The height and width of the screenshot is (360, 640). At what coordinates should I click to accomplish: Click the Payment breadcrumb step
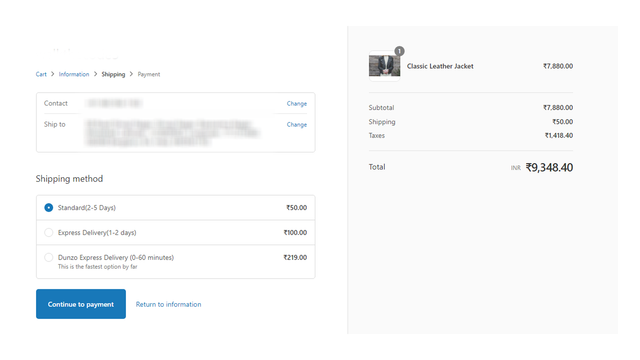(149, 74)
